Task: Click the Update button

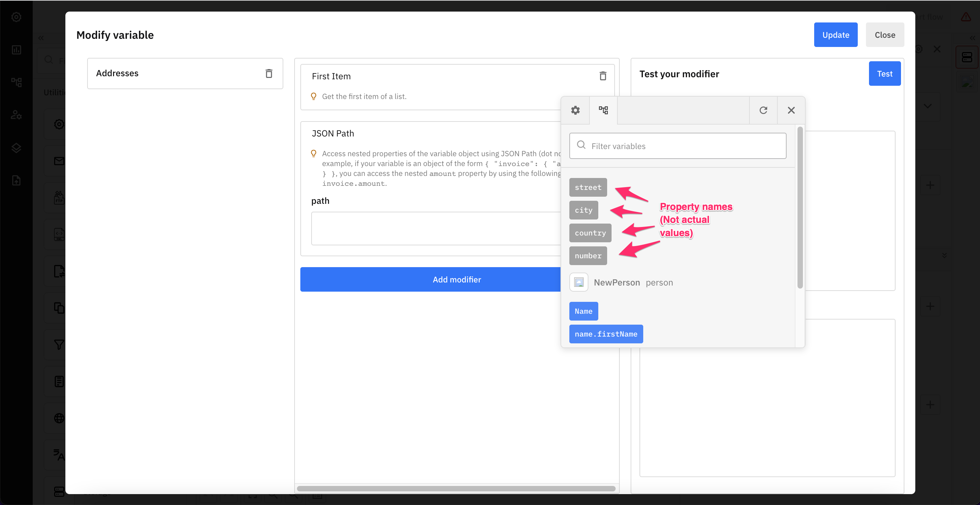Action: click(x=835, y=35)
